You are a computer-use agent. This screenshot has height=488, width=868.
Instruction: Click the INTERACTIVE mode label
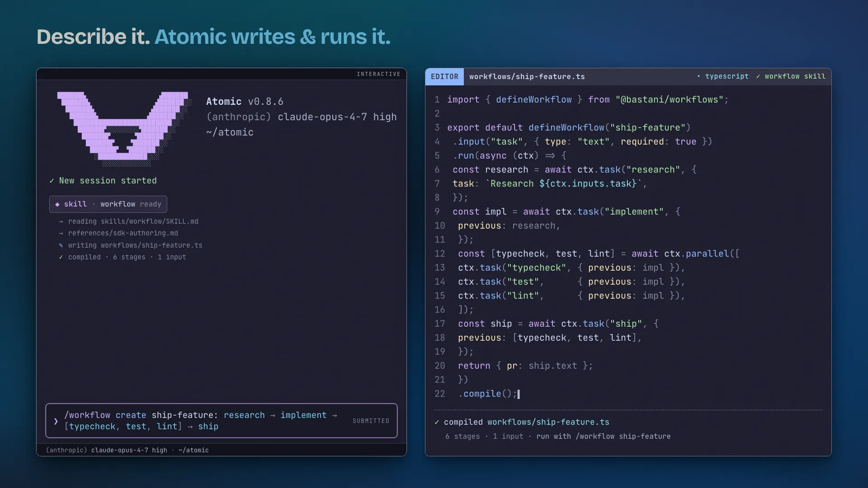378,74
